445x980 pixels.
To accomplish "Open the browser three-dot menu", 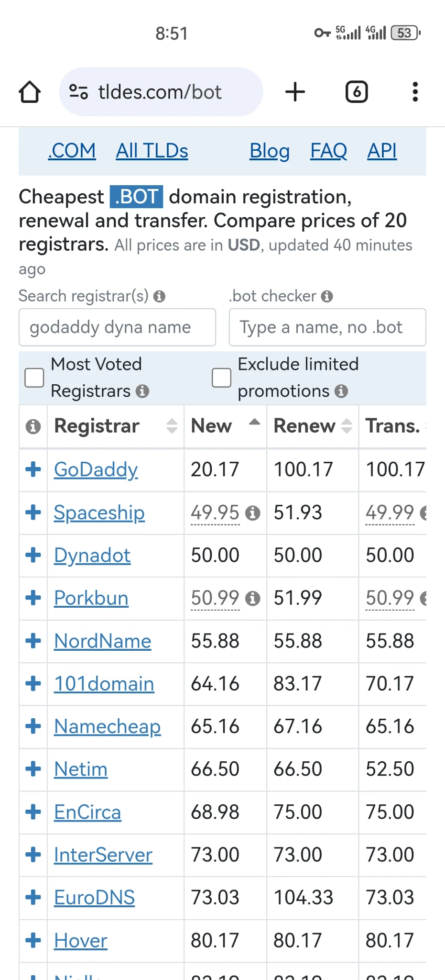I will tap(415, 92).
